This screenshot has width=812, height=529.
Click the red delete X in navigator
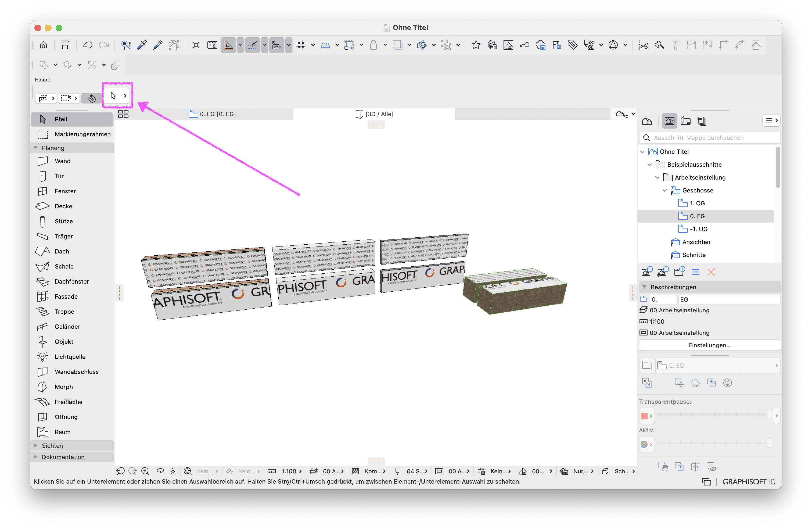(711, 272)
